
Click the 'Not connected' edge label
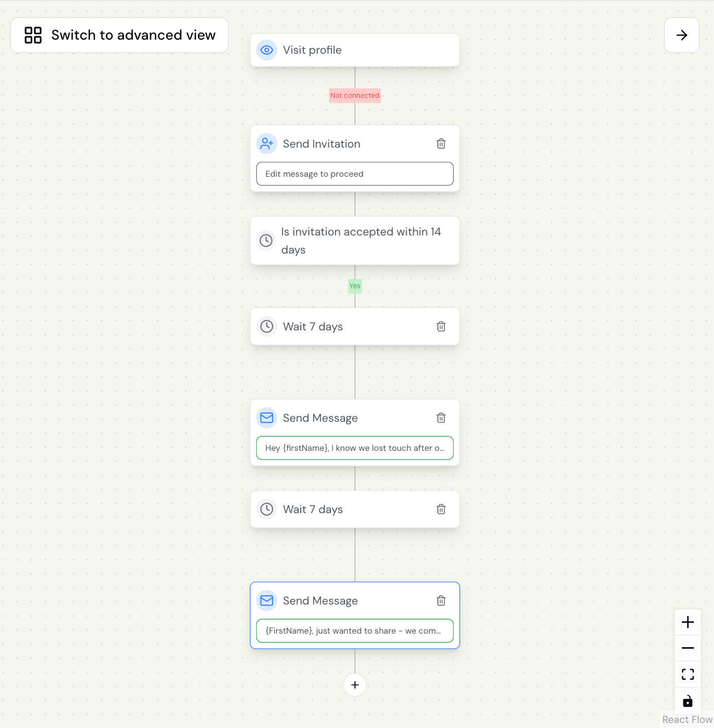pos(355,95)
